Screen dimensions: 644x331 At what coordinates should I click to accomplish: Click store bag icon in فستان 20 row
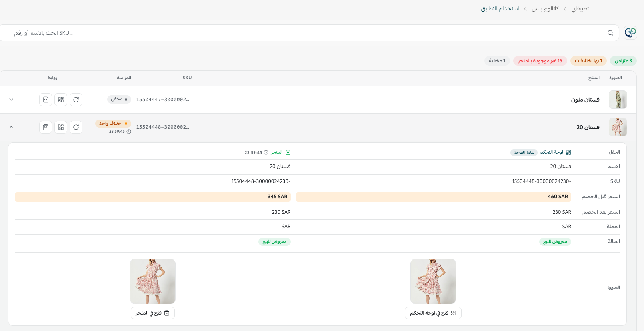[x=46, y=127]
